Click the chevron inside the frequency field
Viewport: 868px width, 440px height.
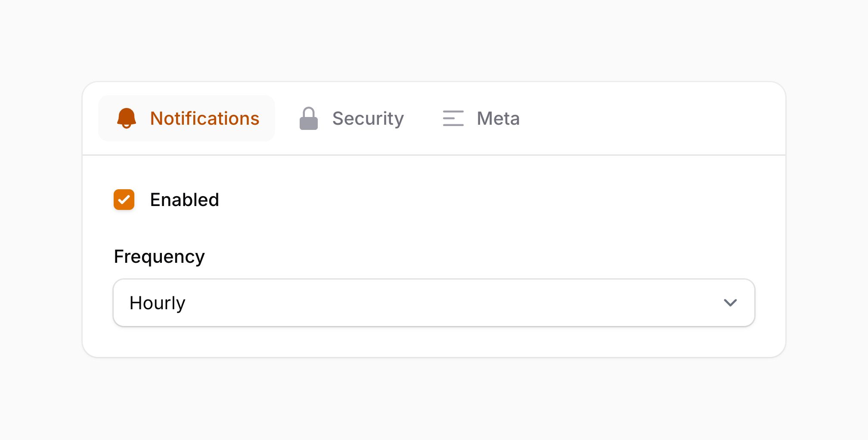tap(730, 302)
